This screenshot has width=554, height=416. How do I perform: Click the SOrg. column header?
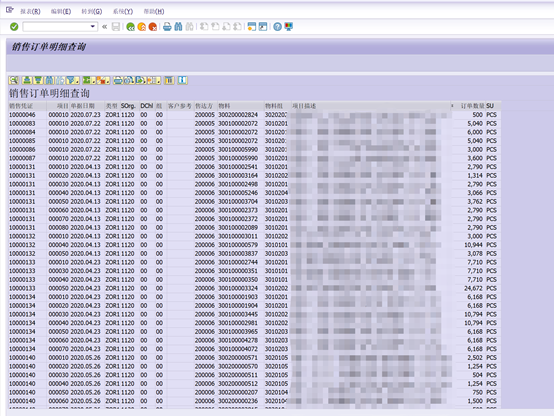pos(128,106)
